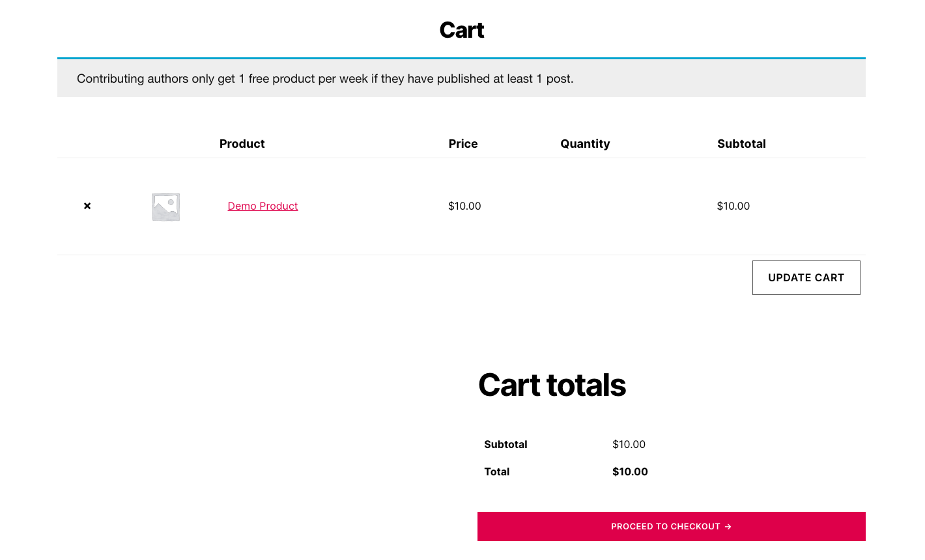Click the contributing authors notice message
The image size is (925, 560).
[325, 79]
